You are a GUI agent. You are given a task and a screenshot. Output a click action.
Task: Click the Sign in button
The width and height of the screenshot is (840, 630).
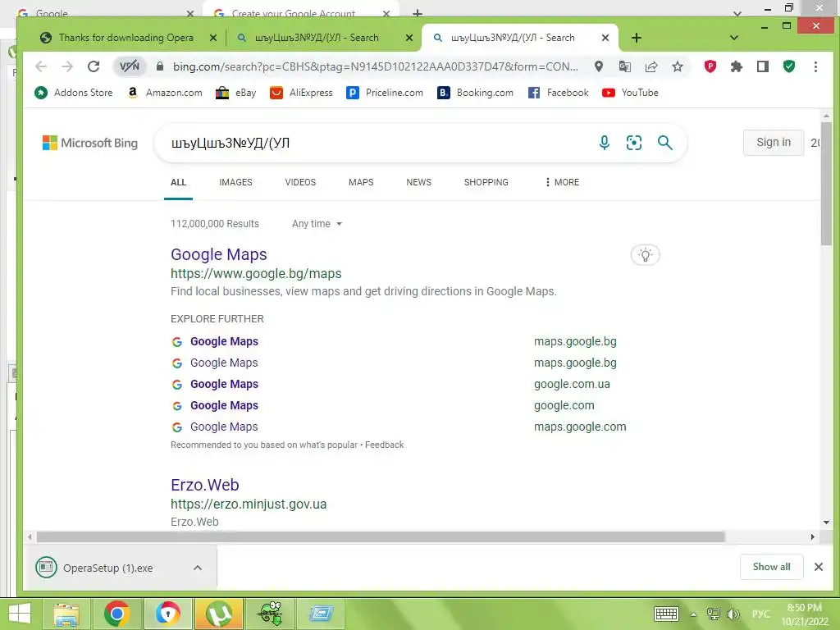click(x=773, y=143)
